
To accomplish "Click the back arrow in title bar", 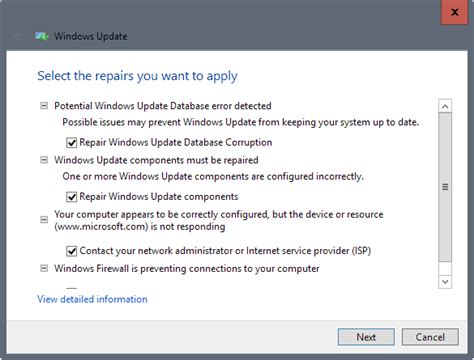I will pyautogui.click(x=17, y=36).
